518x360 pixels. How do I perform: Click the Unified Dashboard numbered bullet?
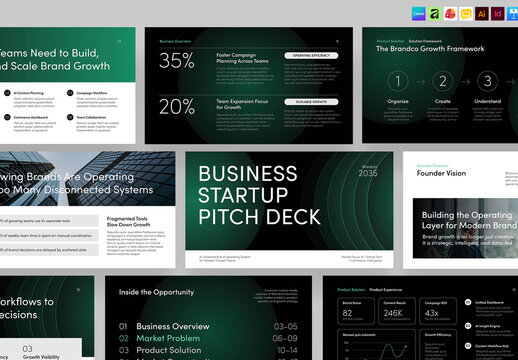coord(468,302)
